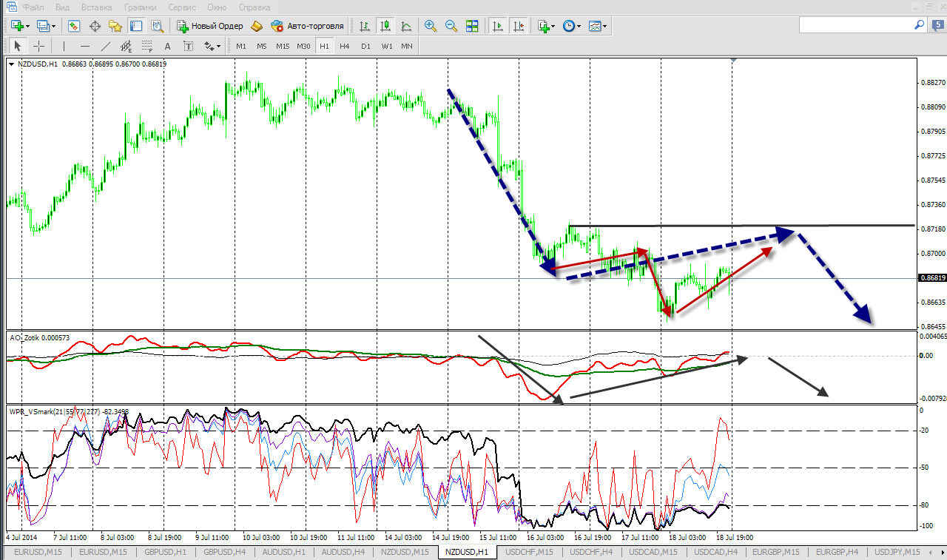The image size is (947, 560).
Task: Open the Сервис menu
Action: pos(183,7)
